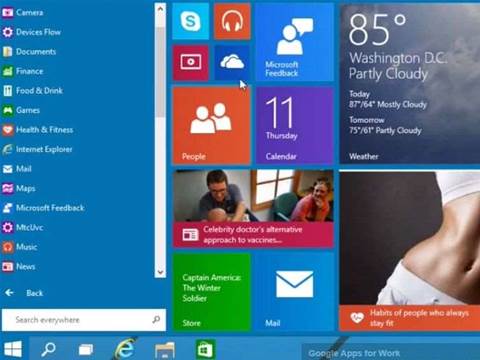Click the Search everywhere box
The height and width of the screenshot is (360, 480).
pos(84,320)
